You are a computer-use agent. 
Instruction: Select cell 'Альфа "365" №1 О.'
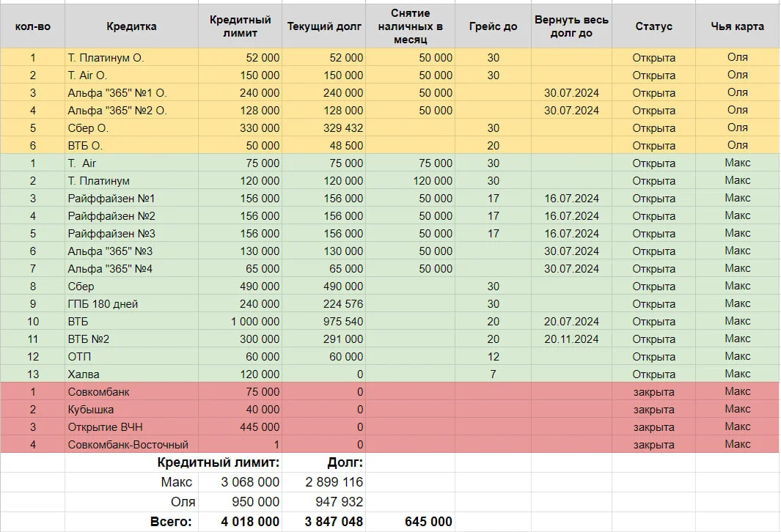[131, 92]
